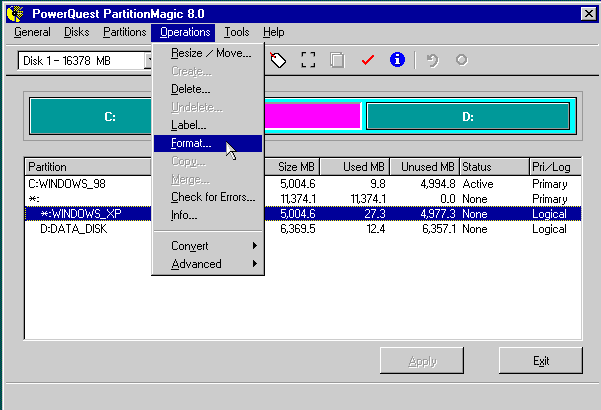Click the 6,369.5 size value

click(298, 229)
